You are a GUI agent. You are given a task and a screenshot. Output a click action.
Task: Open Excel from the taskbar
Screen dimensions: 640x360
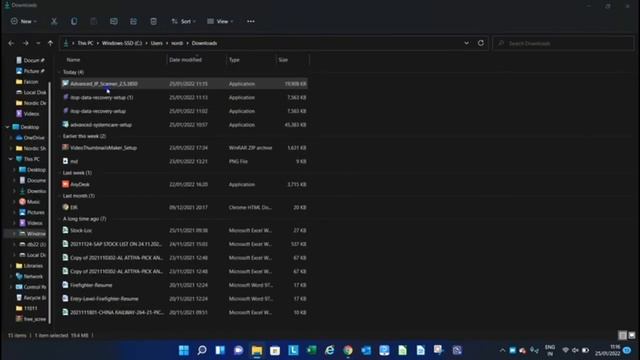pos(311,350)
